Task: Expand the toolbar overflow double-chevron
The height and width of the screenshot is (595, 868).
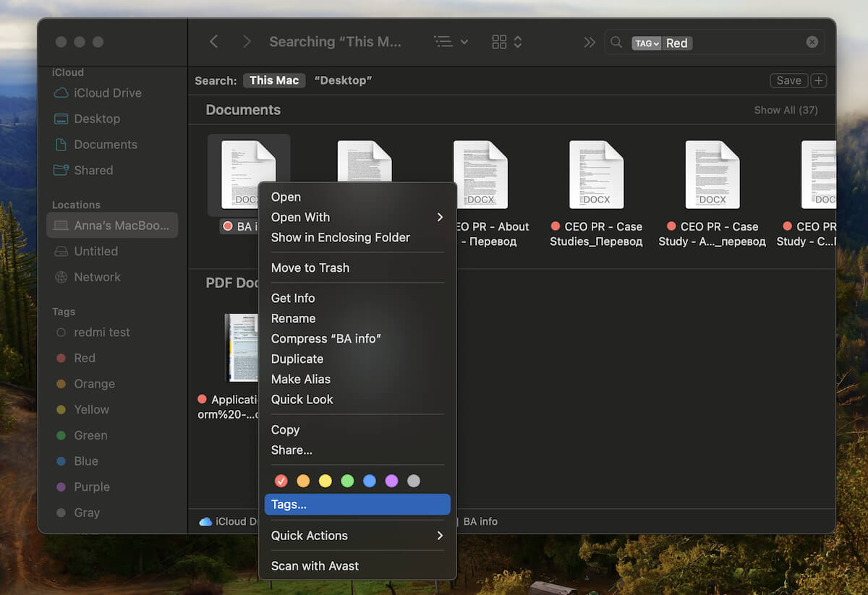Action: pyautogui.click(x=590, y=42)
